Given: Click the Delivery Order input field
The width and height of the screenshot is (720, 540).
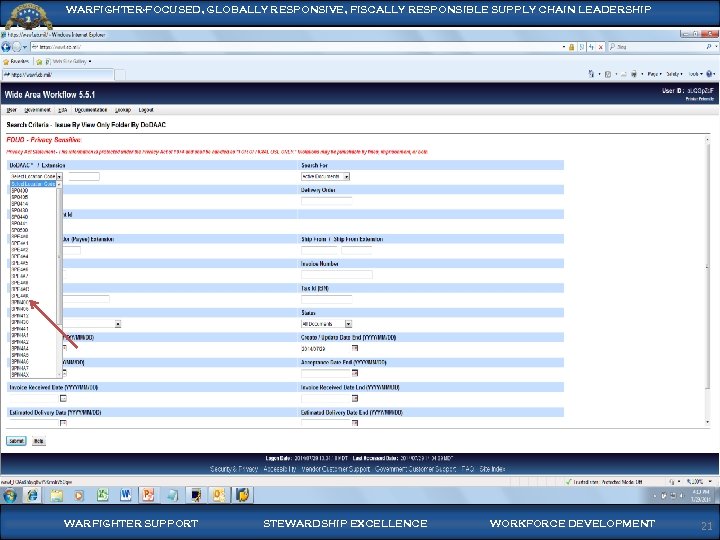Looking at the screenshot, I should pos(327,200).
